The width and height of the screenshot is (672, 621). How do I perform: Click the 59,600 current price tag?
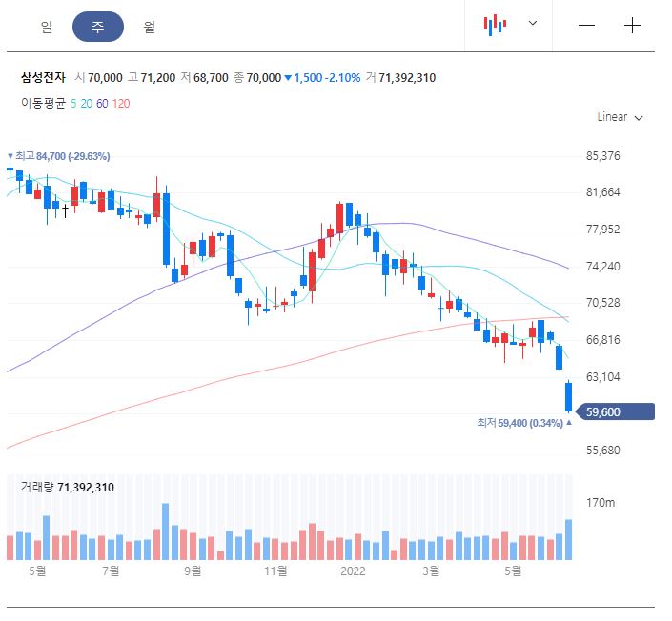(x=614, y=412)
